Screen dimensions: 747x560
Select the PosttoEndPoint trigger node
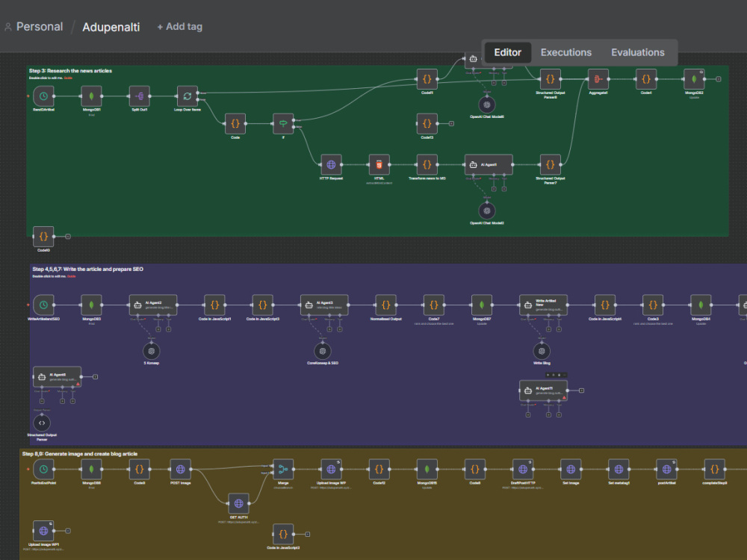[x=43, y=470]
